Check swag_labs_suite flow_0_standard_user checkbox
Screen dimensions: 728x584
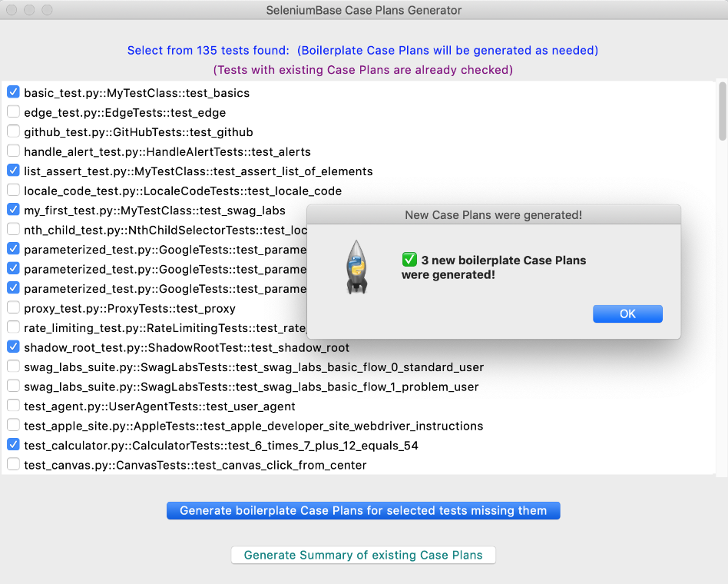coord(14,367)
